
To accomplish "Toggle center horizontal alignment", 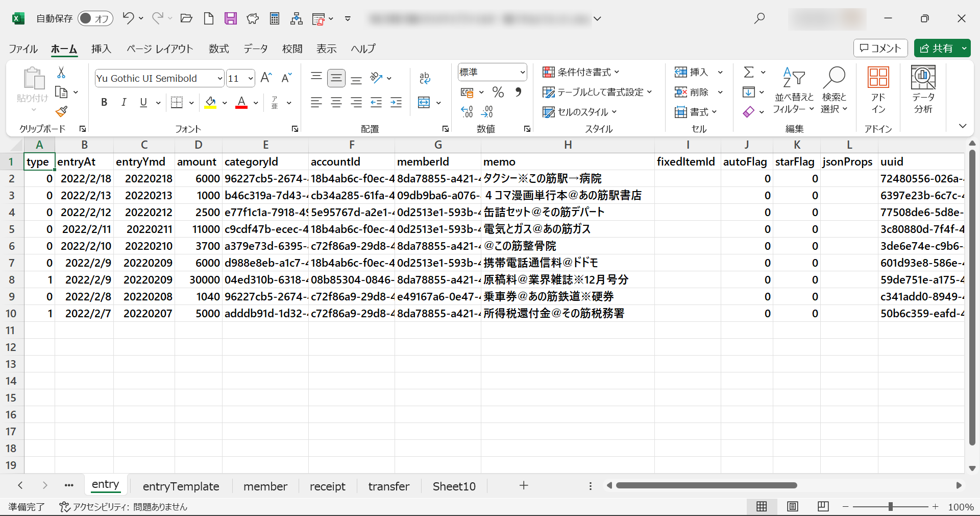I will [x=336, y=102].
